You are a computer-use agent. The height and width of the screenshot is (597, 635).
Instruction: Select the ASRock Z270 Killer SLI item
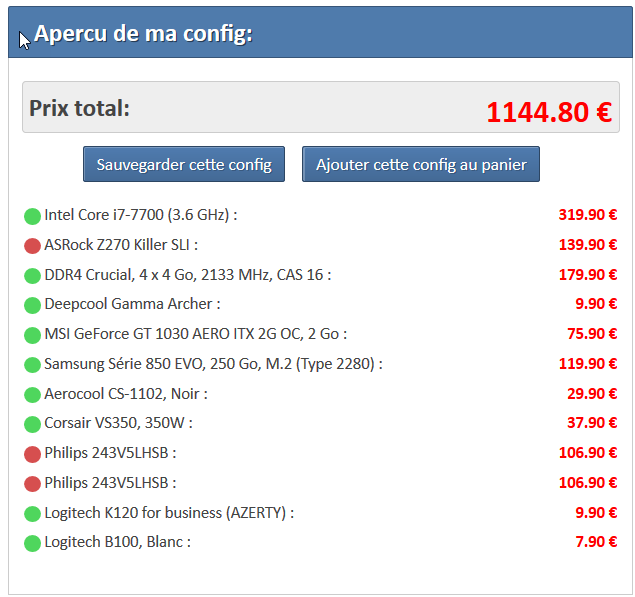point(121,245)
